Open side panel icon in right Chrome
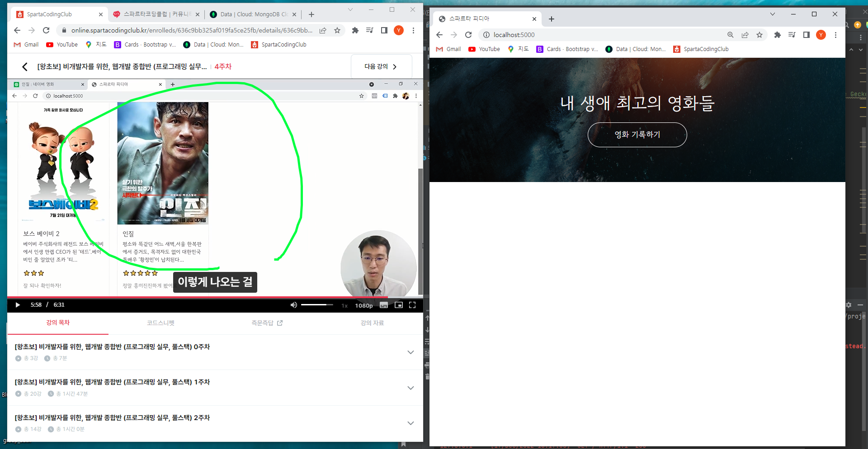The image size is (868, 449). point(807,35)
